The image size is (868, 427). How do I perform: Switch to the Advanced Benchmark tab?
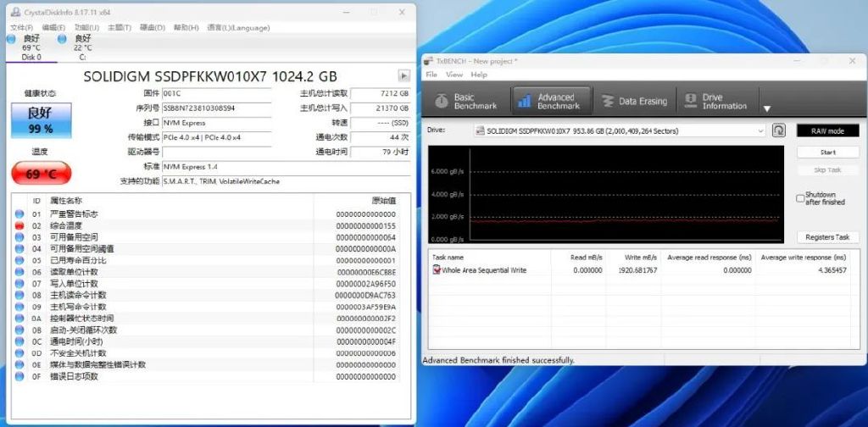click(x=551, y=101)
